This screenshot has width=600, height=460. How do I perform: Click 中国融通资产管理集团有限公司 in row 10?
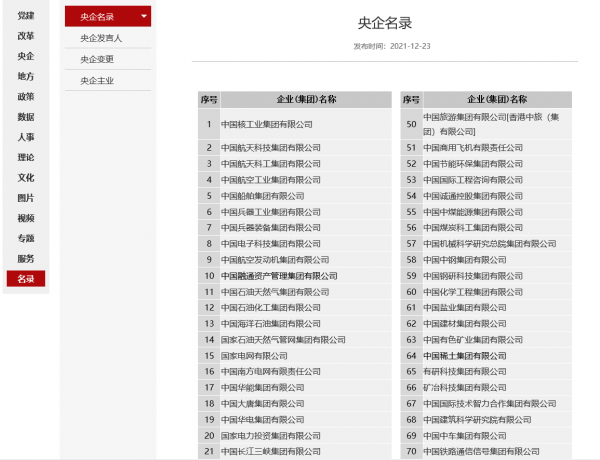279,276
